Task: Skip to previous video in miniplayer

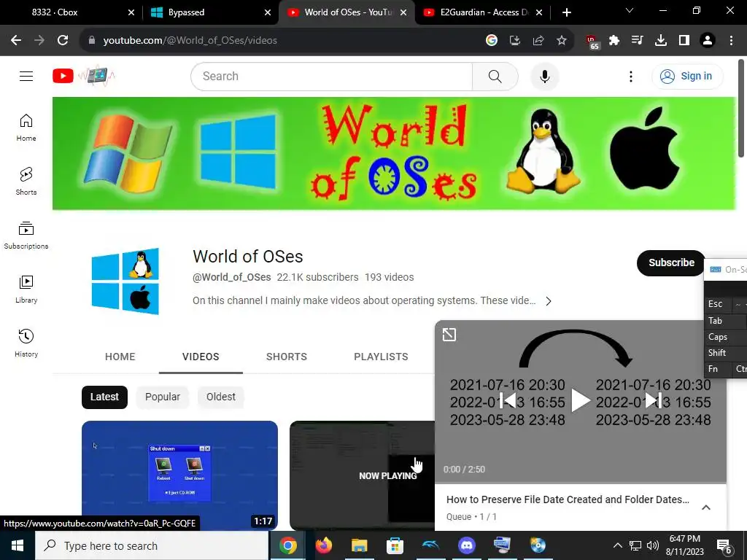Action: point(508,400)
